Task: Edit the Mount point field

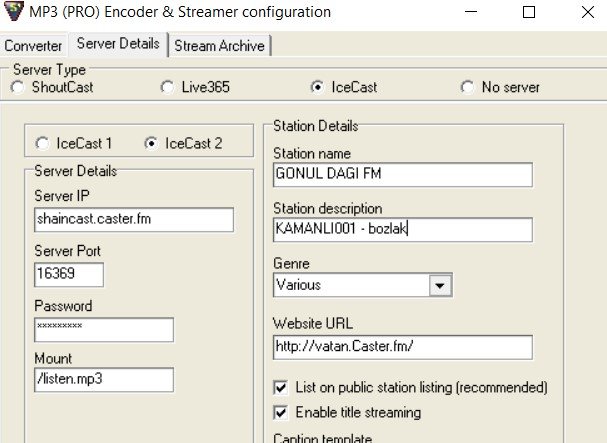Action: click(x=103, y=380)
